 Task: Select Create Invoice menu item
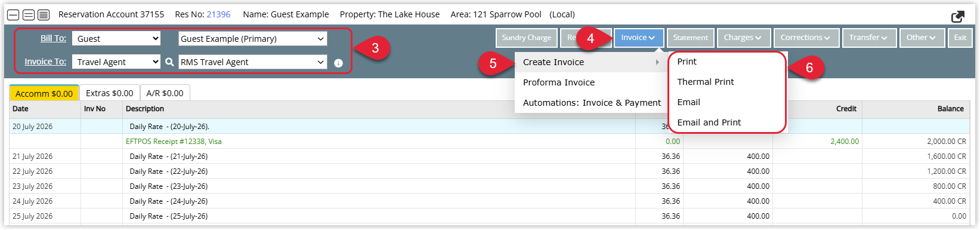(x=591, y=62)
